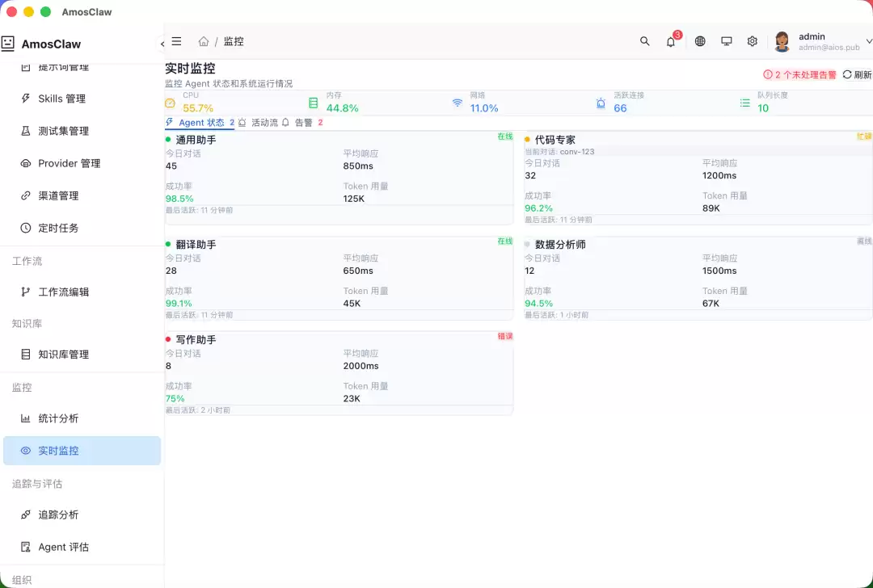This screenshot has height=588, width=873.
Task: Click the home icon in breadcrumb
Action: tap(204, 41)
